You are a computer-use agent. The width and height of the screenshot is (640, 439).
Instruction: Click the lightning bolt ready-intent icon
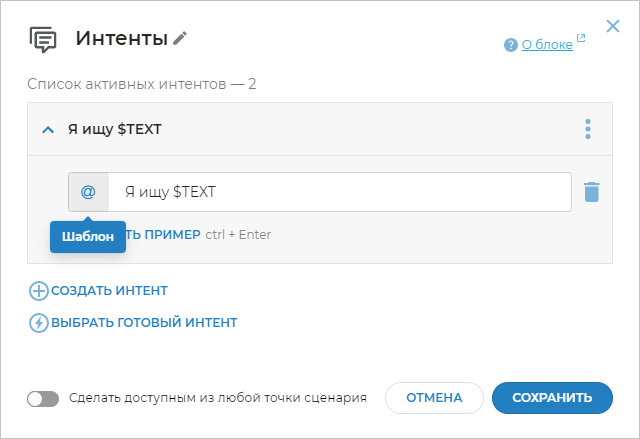tap(38, 323)
